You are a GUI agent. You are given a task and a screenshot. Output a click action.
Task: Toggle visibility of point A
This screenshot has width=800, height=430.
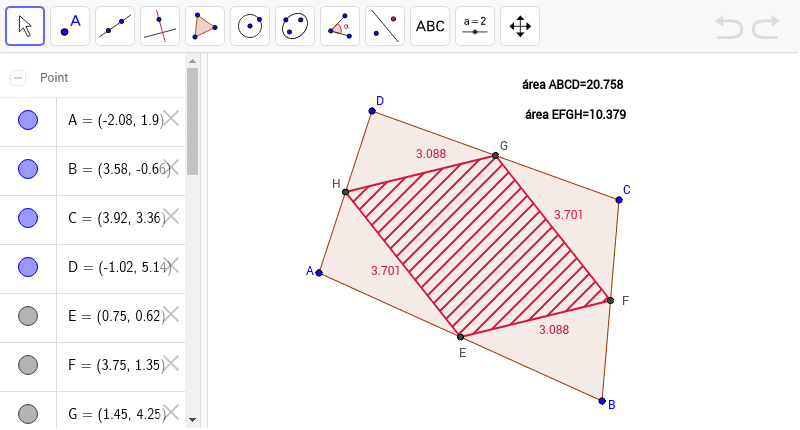click(x=28, y=120)
